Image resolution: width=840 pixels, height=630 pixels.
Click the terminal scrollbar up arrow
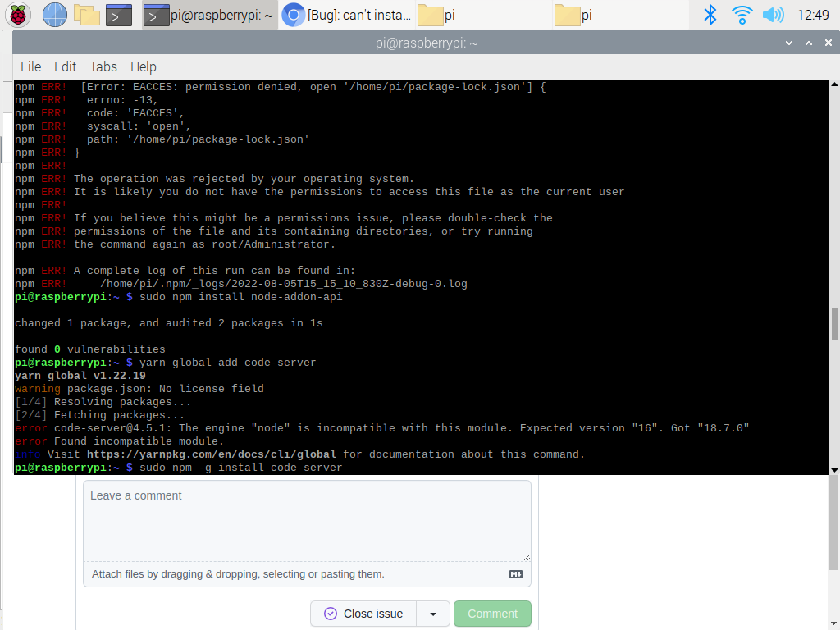point(834,84)
